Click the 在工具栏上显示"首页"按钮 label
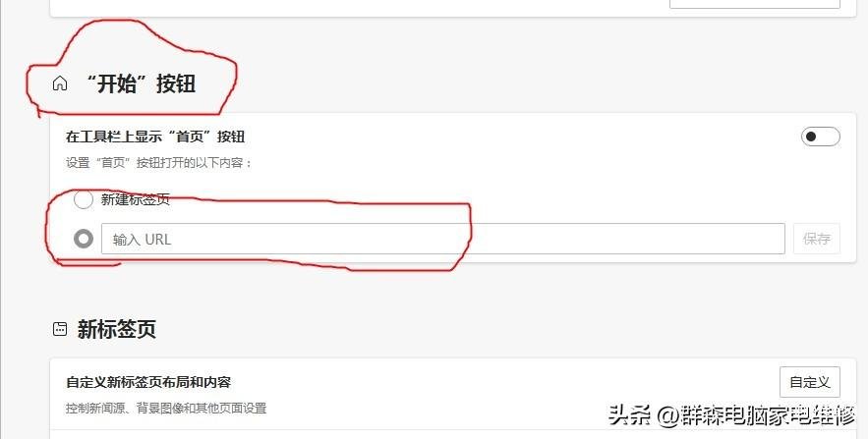The image size is (868, 439). coord(155,137)
